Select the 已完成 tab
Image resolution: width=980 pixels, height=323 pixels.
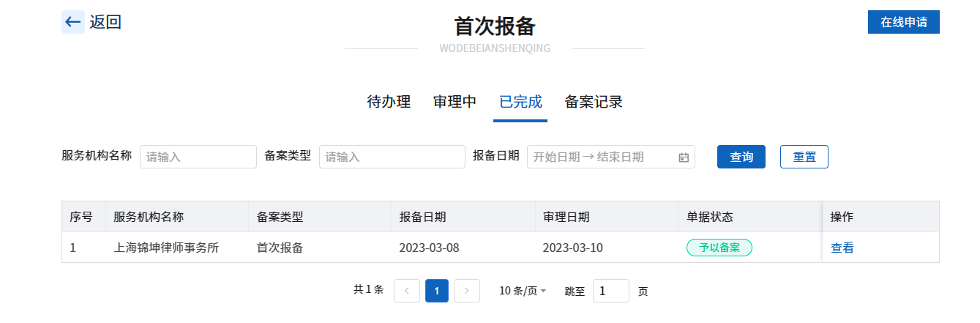pos(520,102)
